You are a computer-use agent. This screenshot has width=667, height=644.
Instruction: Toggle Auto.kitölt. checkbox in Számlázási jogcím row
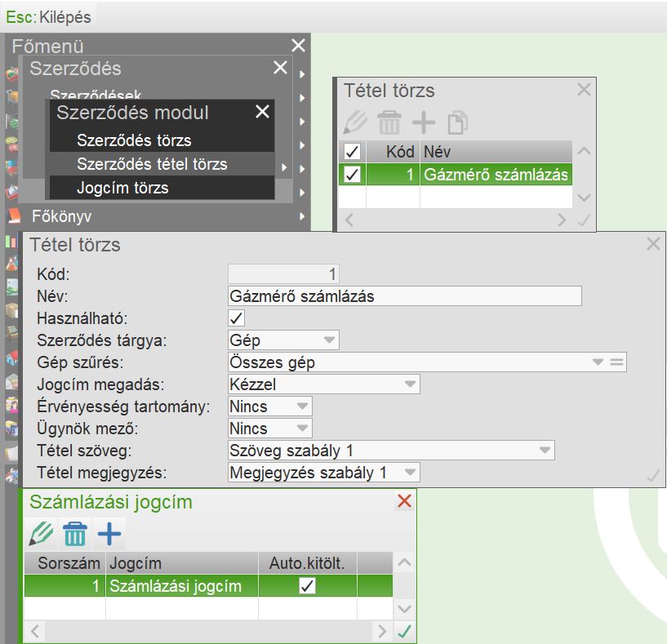(307, 586)
